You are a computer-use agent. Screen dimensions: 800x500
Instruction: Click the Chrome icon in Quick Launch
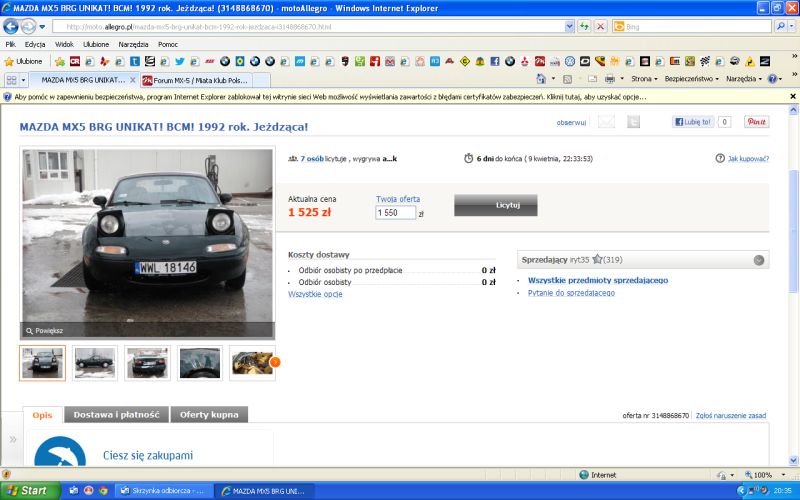[x=104, y=490]
